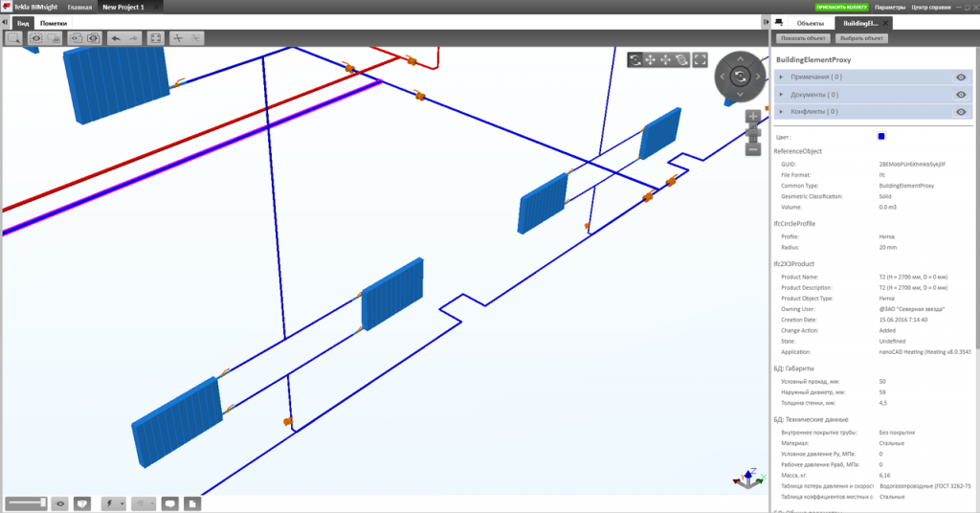Viewport: 980px width, 513px height.
Task: Toggle visibility of Примечания section
Action: click(x=961, y=78)
